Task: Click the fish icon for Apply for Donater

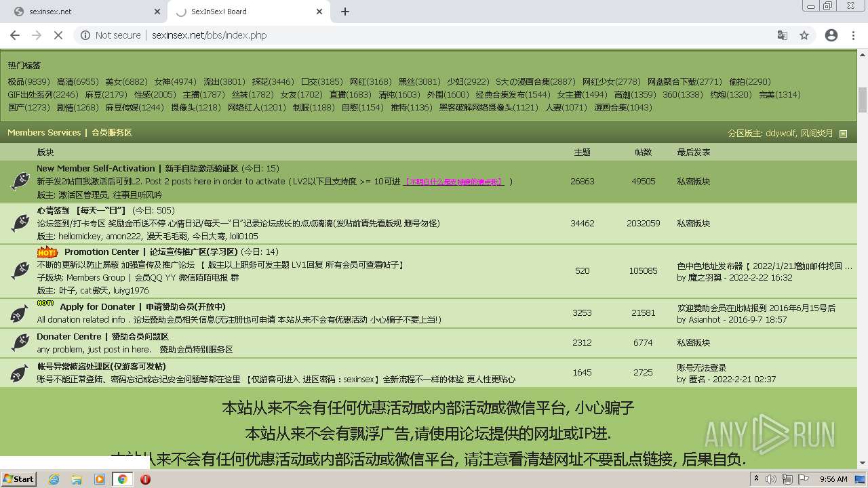Action: pos(20,313)
